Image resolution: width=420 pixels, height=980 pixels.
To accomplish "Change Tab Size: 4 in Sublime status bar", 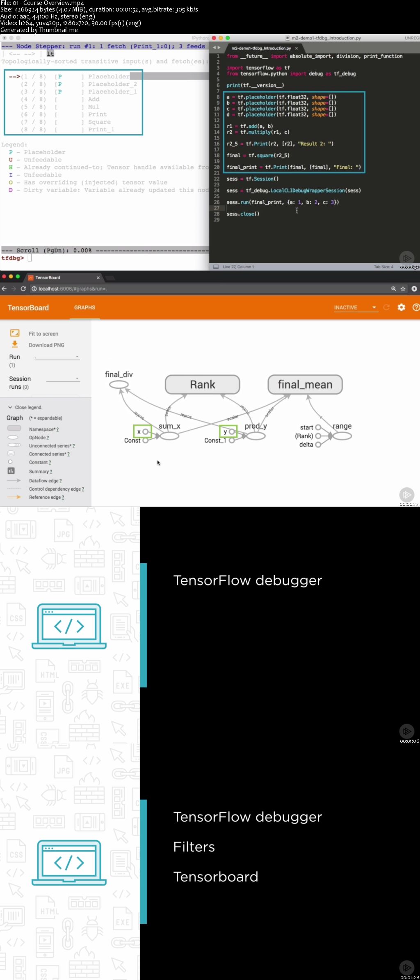I will (383, 267).
